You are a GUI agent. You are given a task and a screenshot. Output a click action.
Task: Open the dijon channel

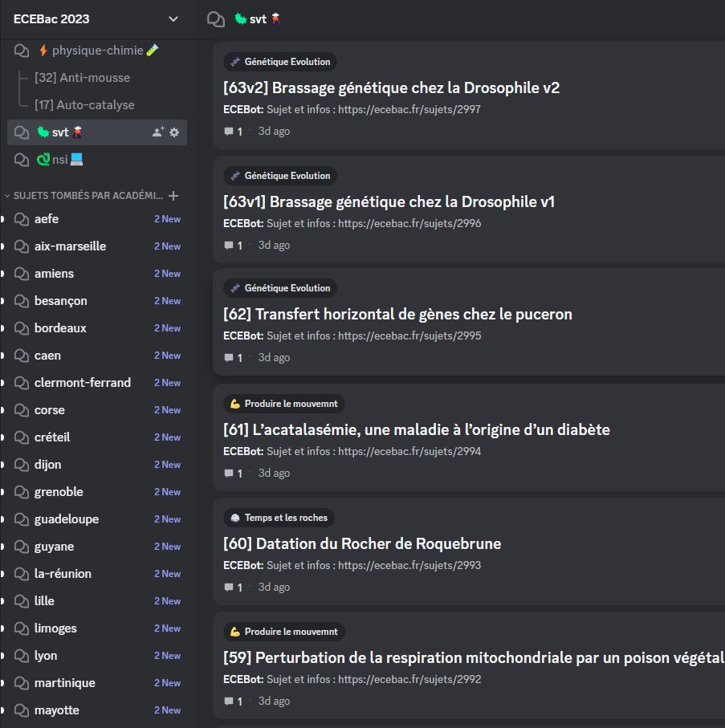97,465
